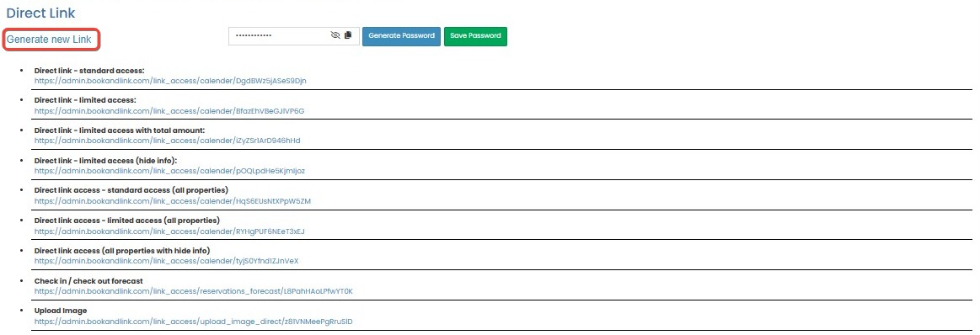
Task: Click the green Save Password button
Action: point(475,36)
